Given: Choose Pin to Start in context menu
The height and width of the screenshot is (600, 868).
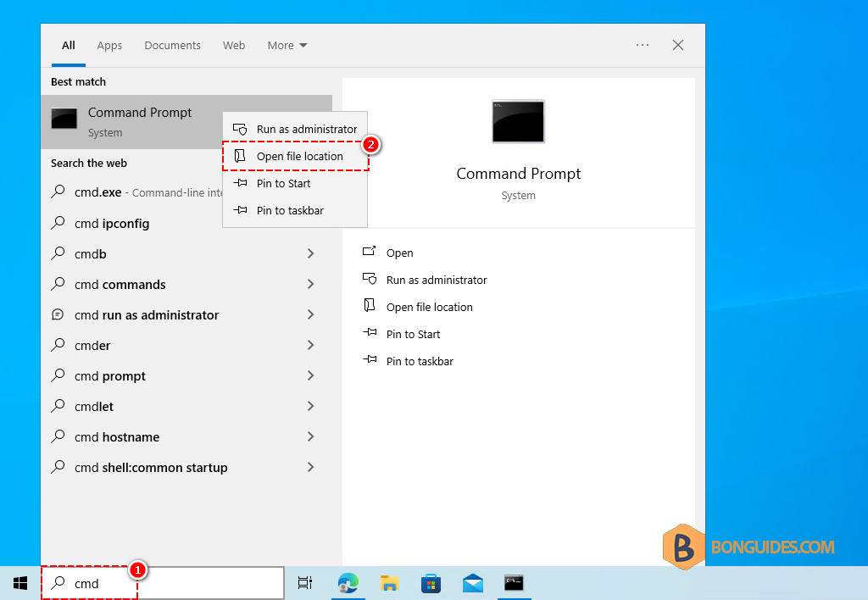Looking at the screenshot, I should tap(295, 183).
